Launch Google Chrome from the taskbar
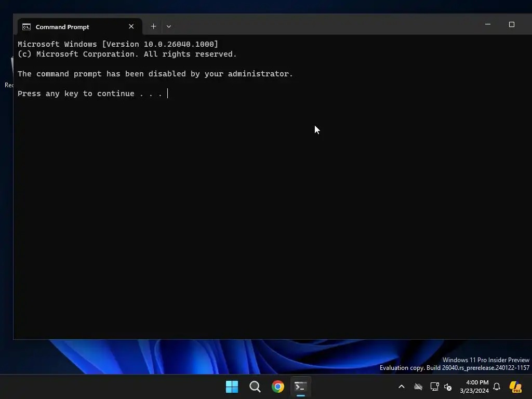 (x=278, y=387)
